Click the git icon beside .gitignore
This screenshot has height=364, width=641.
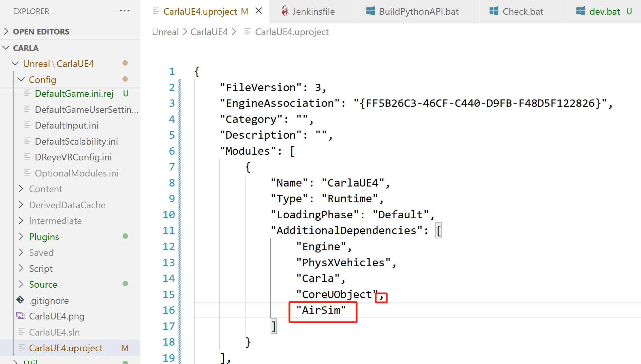(x=20, y=300)
